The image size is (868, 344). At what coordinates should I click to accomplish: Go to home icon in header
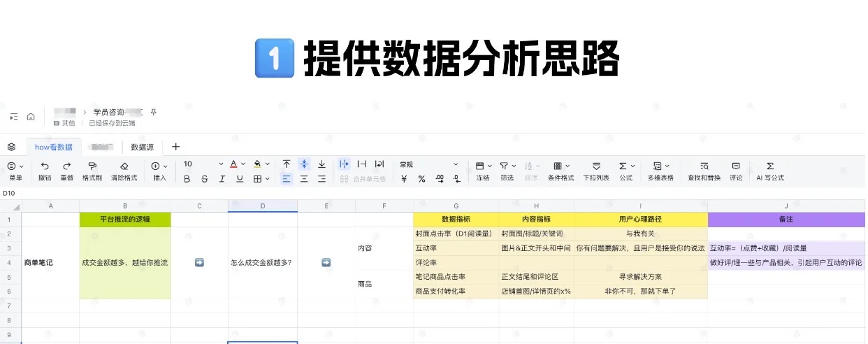(x=31, y=117)
